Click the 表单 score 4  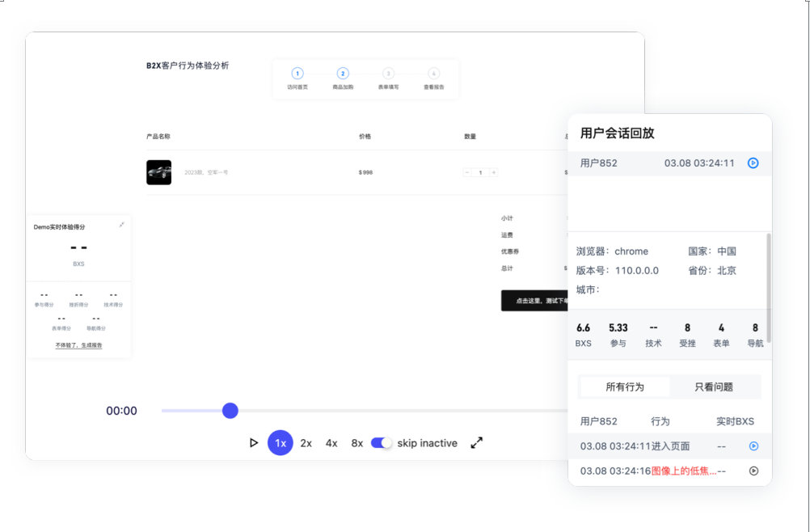tap(722, 328)
